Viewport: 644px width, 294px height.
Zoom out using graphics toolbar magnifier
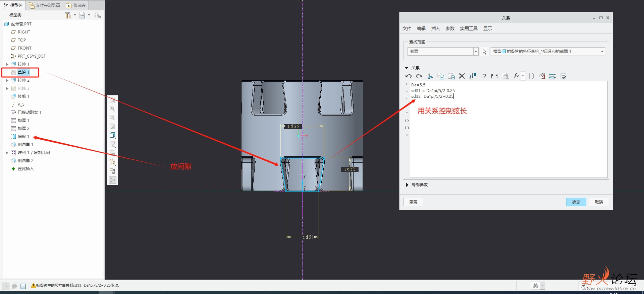112,118
